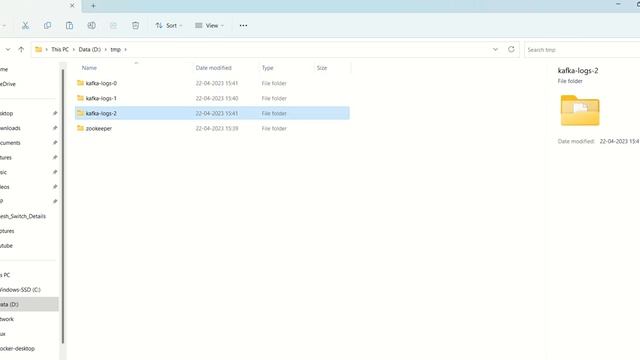Image resolution: width=640 pixels, height=360 pixels.
Task: Open the See more ellipsis menu
Action: [x=243, y=25]
